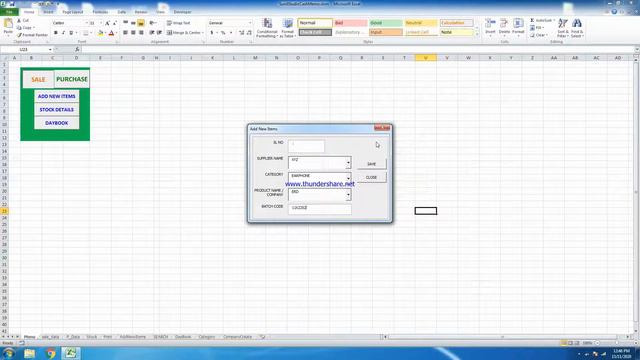The image size is (640, 360).
Task: Launch Chrome from the taskbar
Action: [51, 353]
